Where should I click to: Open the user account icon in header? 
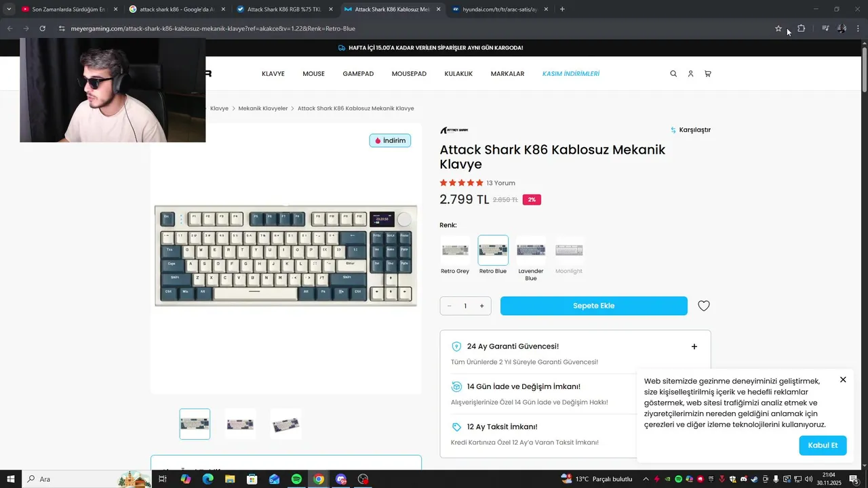point(690,74)
